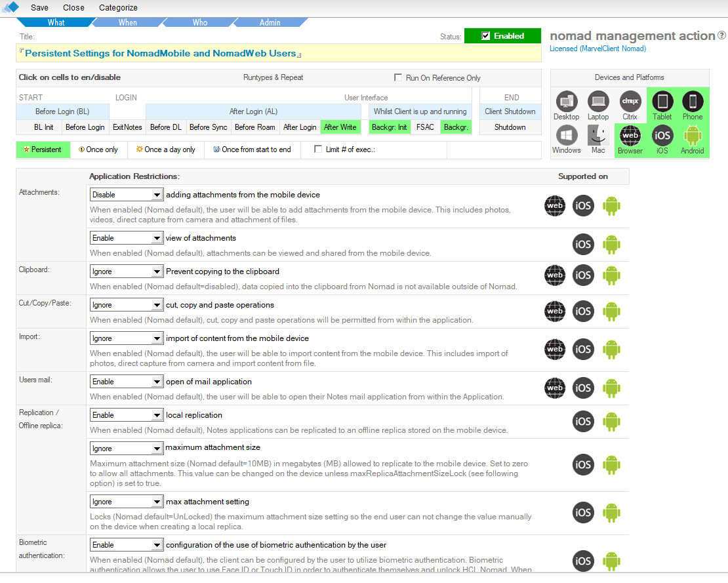This screenshot has width=728, height=583.
Task: Click Categorize in the top menu
Action: [118, 7]
